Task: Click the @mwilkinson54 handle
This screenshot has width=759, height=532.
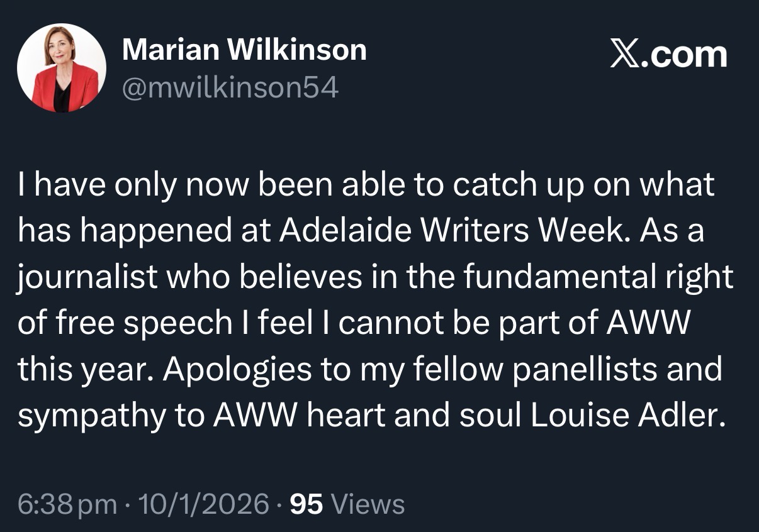Action: coord(230,89)
